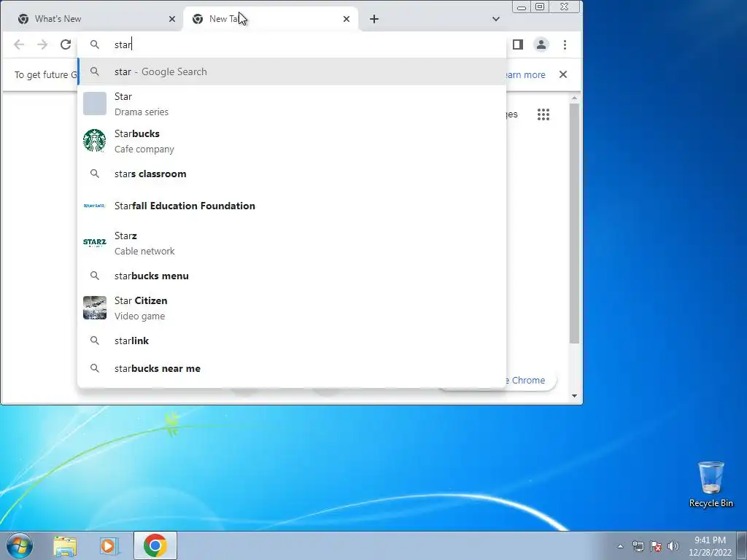
Task: Select the New Tab tab
Action: (x=270, y=19)
